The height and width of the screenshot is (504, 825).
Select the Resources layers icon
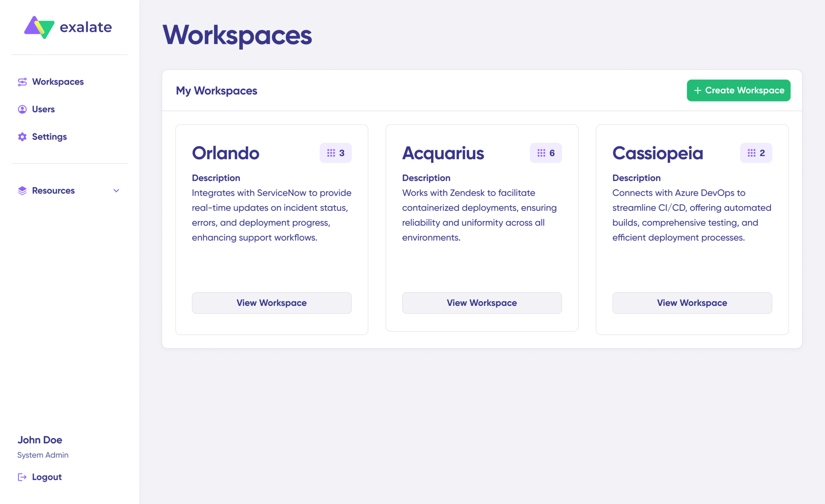[22, 190]
